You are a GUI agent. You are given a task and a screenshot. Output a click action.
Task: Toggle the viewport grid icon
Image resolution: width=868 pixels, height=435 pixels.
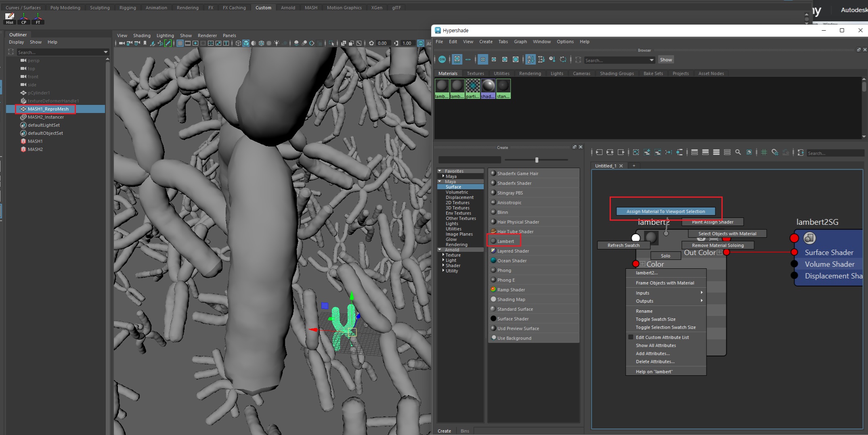coord(180,43)
